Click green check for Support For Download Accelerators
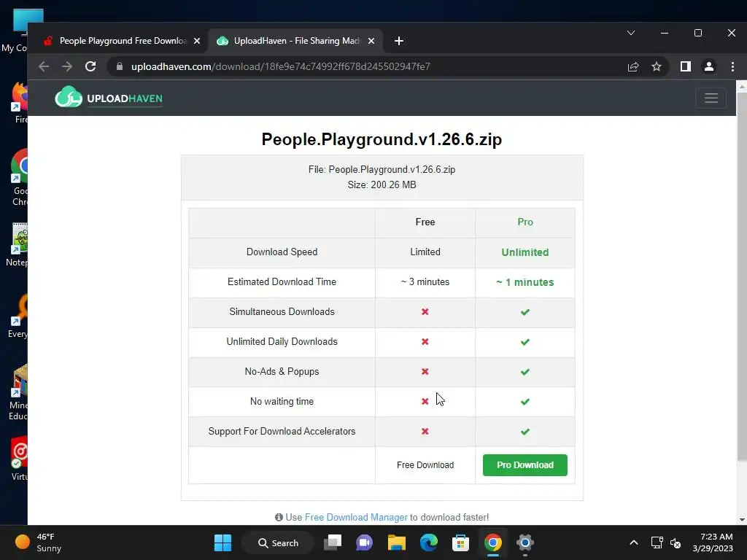This screenshot has height=560, width=747. 525,432
